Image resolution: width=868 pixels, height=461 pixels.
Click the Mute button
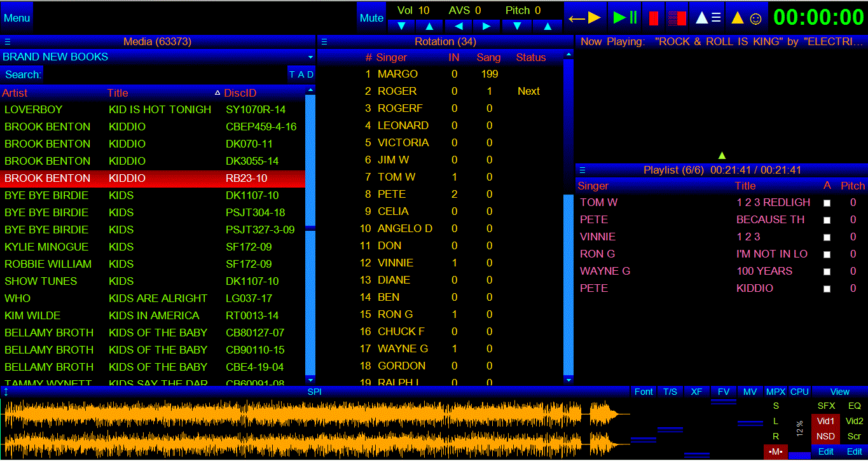pos(371,18)
